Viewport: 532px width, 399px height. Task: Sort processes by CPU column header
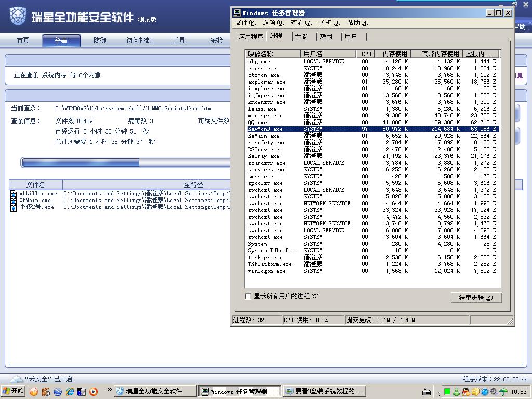tap(366, 54)
